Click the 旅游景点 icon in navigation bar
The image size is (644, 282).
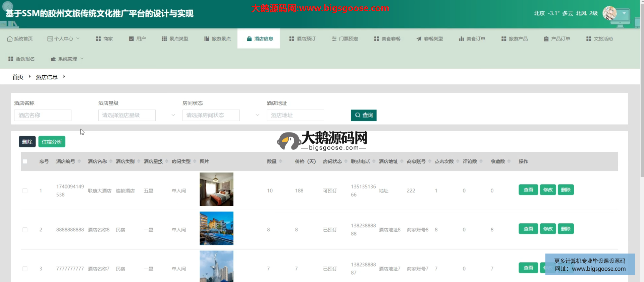tap(207, 39)
